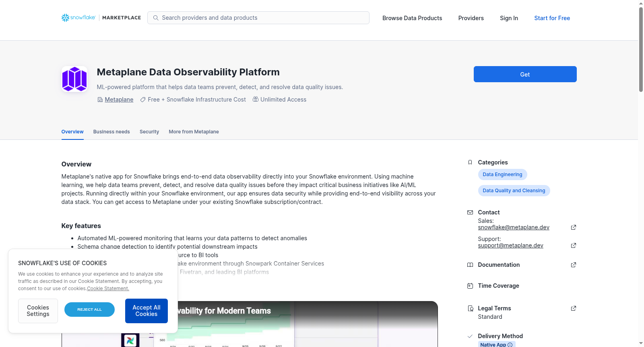Click the Time Coverage calendar icon

click(470, 286)
